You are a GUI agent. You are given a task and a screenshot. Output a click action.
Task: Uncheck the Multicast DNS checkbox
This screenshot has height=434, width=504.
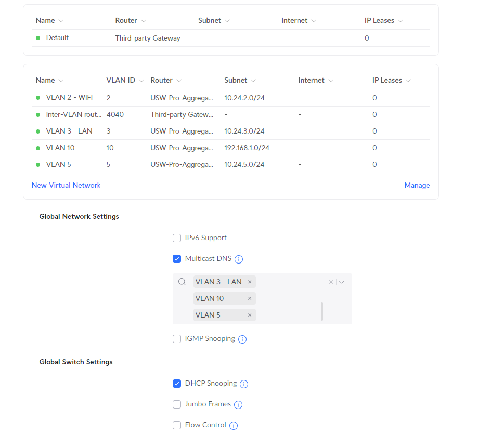pos(177,259)
